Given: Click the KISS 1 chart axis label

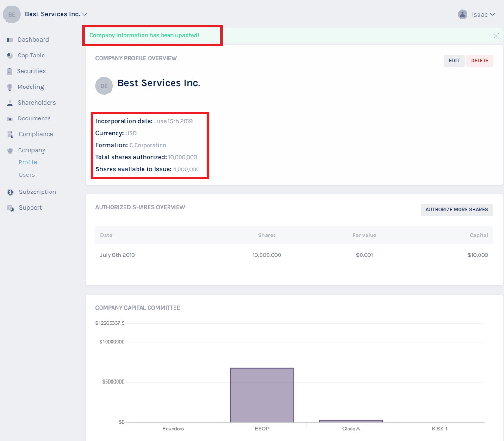Looking at the screenshot, I should 439,429.
